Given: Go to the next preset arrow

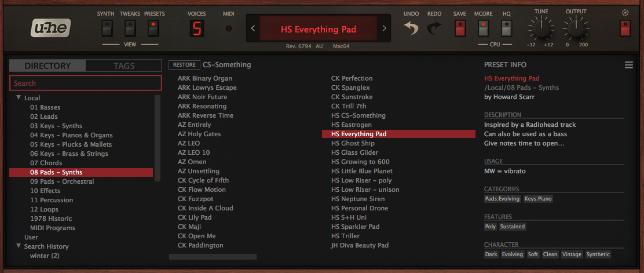Looking at the screenshot, I should [x=384, y=28].
